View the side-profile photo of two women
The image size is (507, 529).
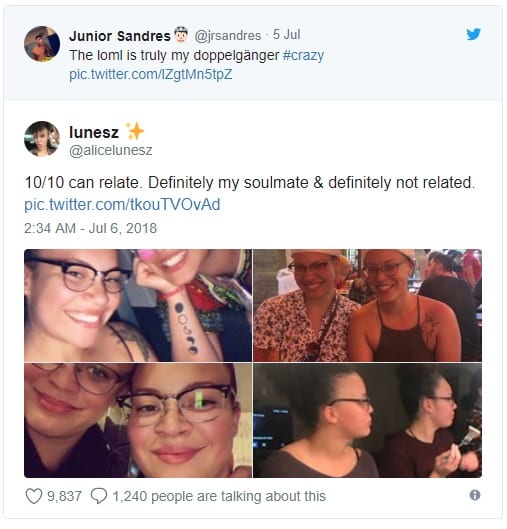pos(367,420)
